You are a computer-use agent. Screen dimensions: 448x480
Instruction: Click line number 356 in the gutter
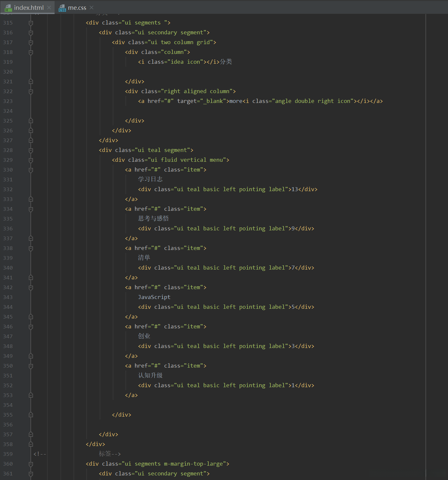coord(8,425)
